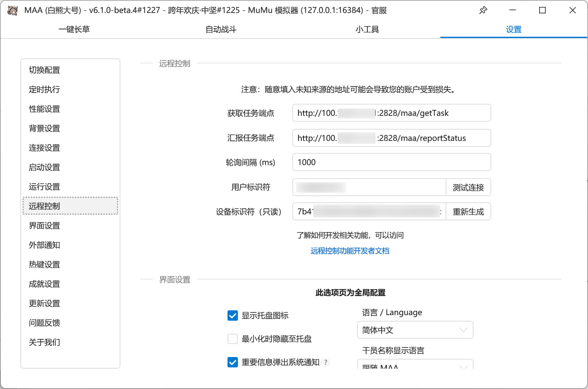Screen dimensions: 588x389
Task: Pin the MAA window always on top
Action: pos(483,10)
